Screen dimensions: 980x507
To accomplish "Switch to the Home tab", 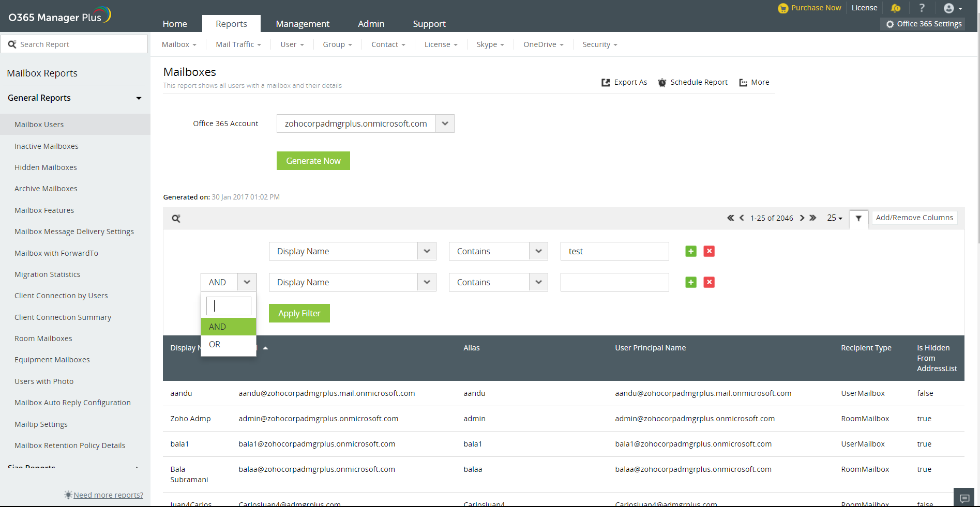I will (x=175, y=24).
